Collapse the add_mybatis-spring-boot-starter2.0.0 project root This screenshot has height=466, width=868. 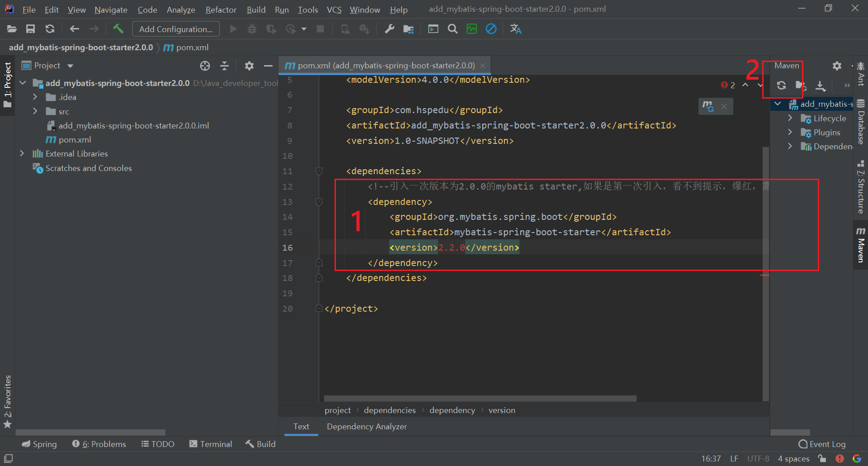pyautogui.click(x=23, y=83)
